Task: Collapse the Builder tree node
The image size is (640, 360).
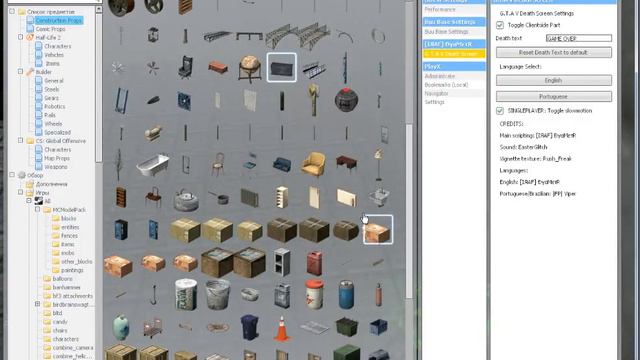Action: click(20, 71)
